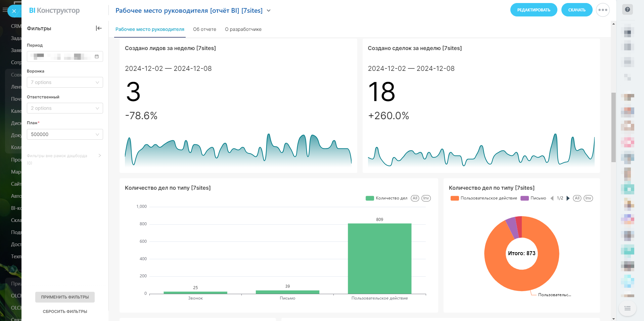The height and width of the screenshot is (321, 644).
Task: Click the ПРИМЕНИТЬ ФИЛЬТРЫ button
Action: tap(65, 297)
